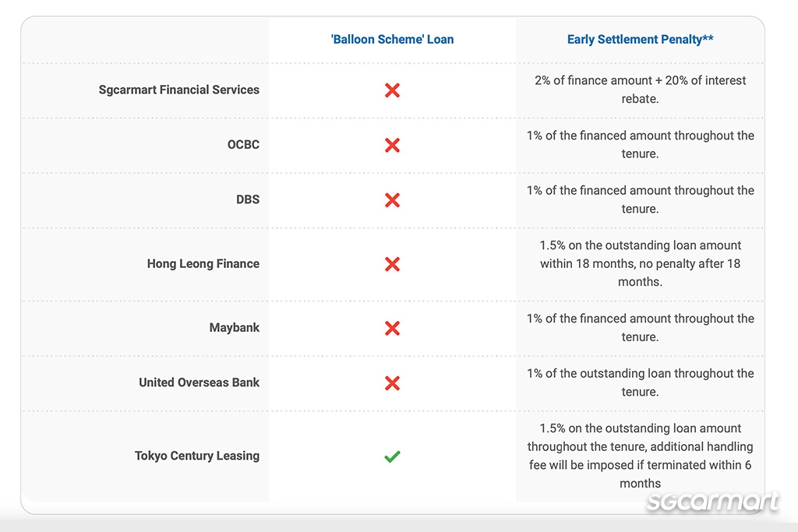Viewport: 798px width, 532px height.
Task: Click the OCBC row label
Action: click(x=243, y=144)
